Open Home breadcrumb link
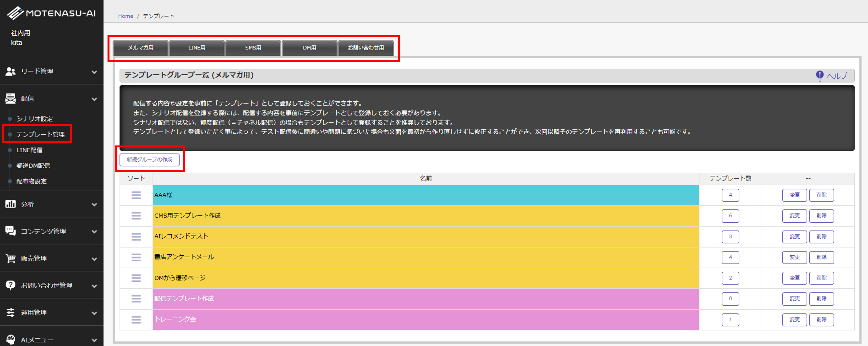This screenshot has width=868, height=346. [x=125, y=16]
